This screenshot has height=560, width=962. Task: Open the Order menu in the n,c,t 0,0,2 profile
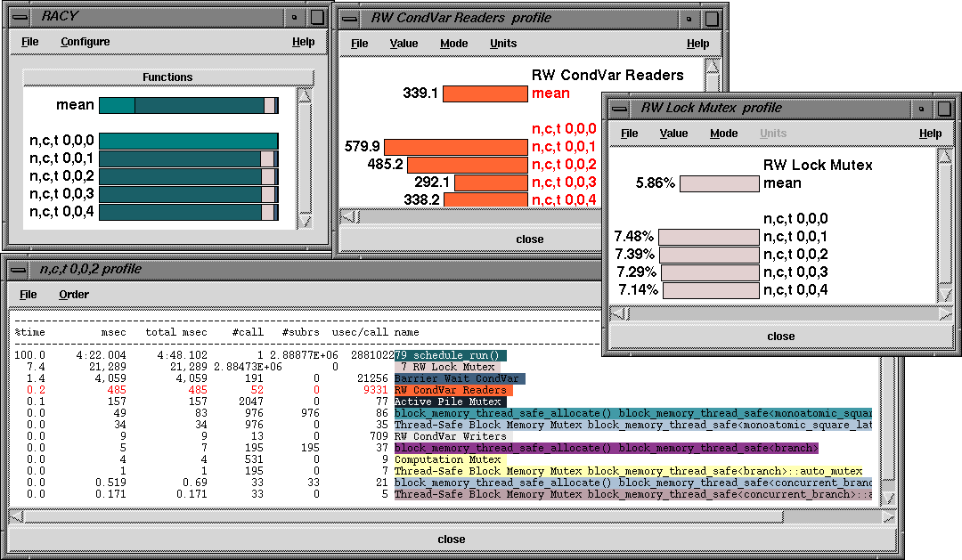pos(74,295)
